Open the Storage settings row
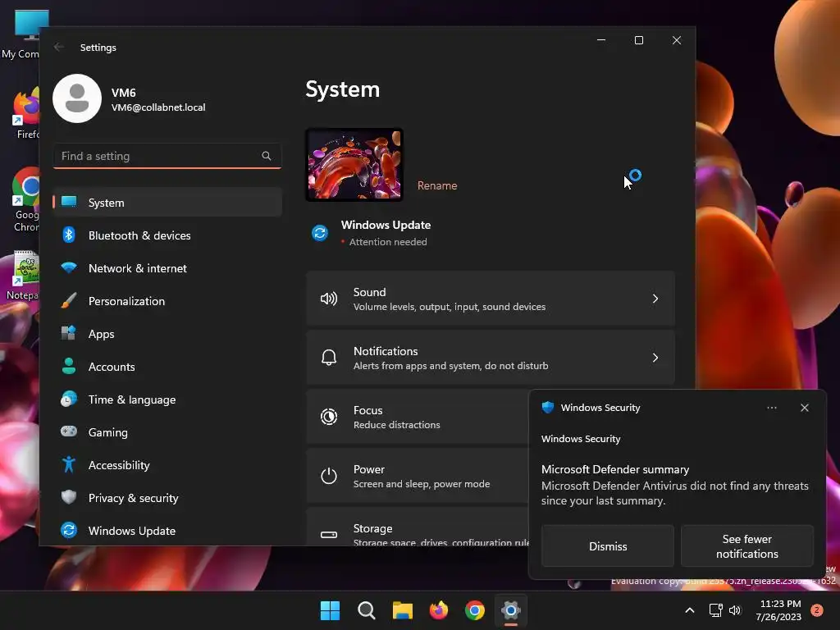 point(418,527)
